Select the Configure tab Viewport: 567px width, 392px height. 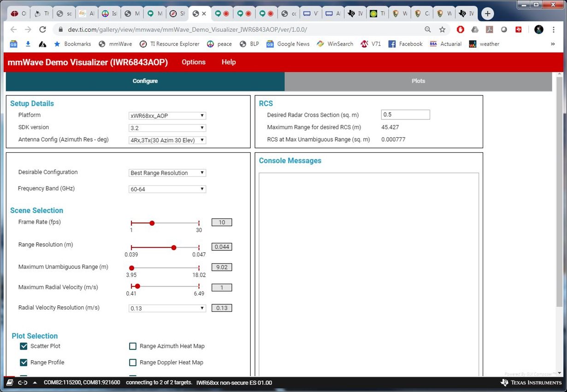145,81
